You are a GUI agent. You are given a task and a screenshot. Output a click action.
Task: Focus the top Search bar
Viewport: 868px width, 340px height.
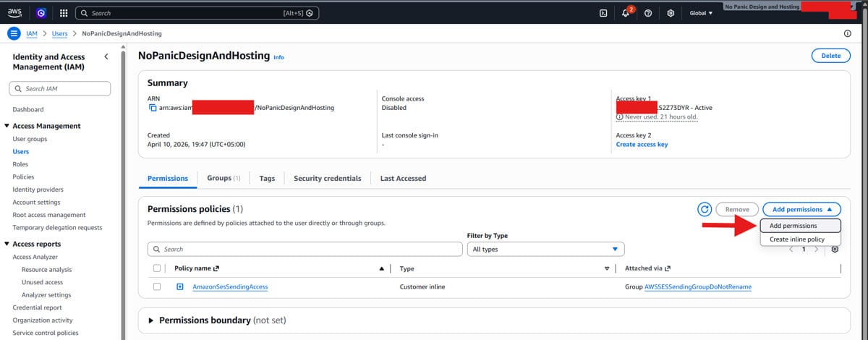point(197,13)
